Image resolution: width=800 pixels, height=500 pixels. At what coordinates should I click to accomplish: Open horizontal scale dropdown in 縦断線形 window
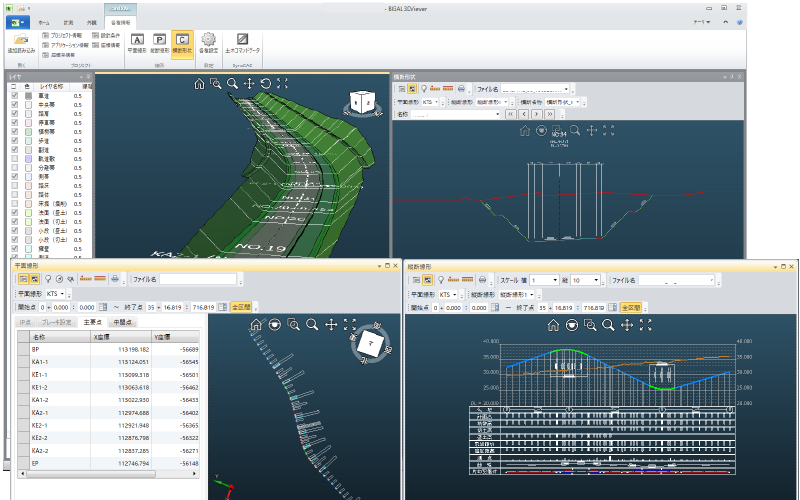(555, 280)
